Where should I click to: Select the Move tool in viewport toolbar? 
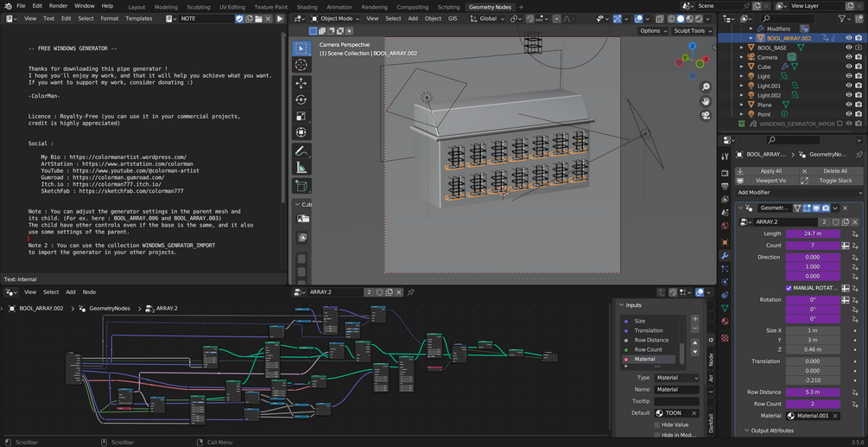(301, 82)
